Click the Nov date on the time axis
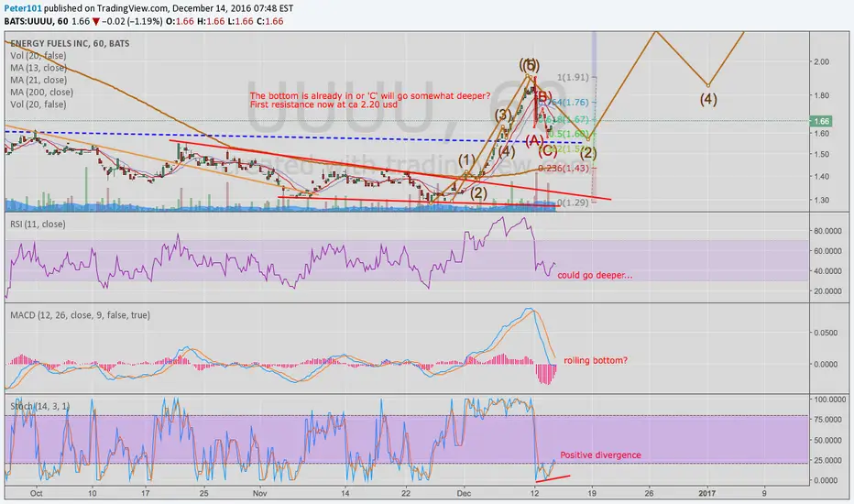This screenshot has width=854, height=504. 260,493
